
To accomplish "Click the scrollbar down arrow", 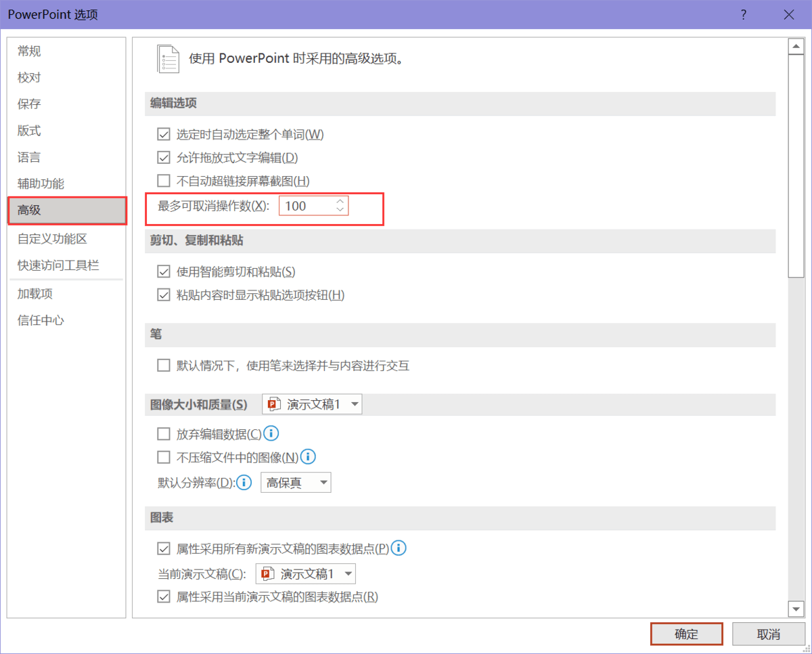I will pyautogui.click(x=796, y=609).
